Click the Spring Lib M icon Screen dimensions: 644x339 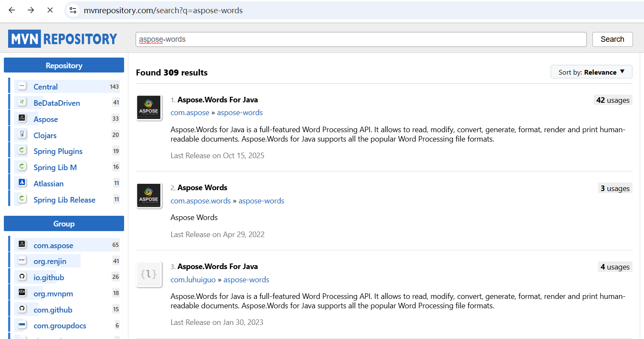coord(22,167)
